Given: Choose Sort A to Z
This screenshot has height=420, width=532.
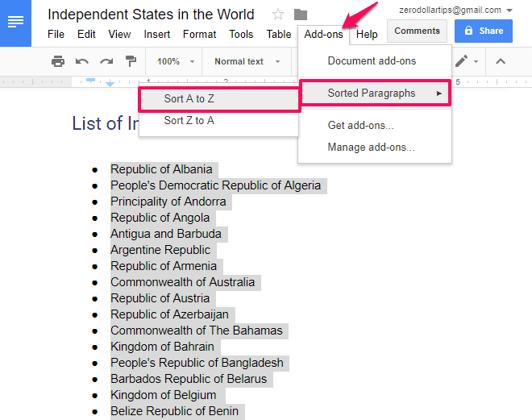Looking at the screenshot, I should coord(219,98).
